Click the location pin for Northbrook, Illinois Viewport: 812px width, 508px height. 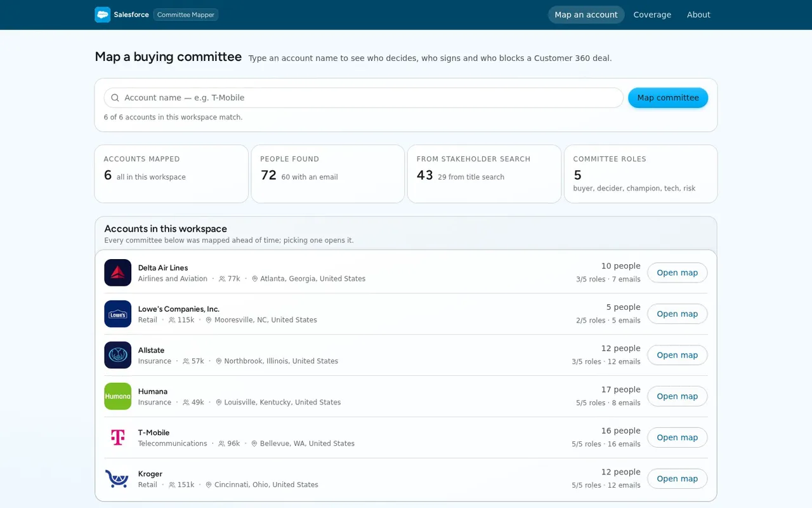pos(219,361)
